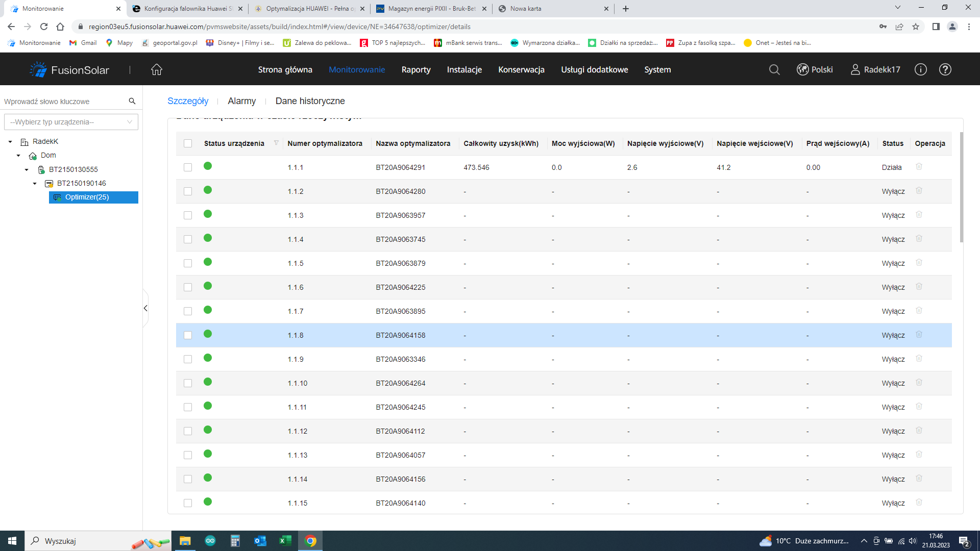Viewport: 980px width, 551px height.
Task: Open the Gmail bookmark
Action: [83, 43]
